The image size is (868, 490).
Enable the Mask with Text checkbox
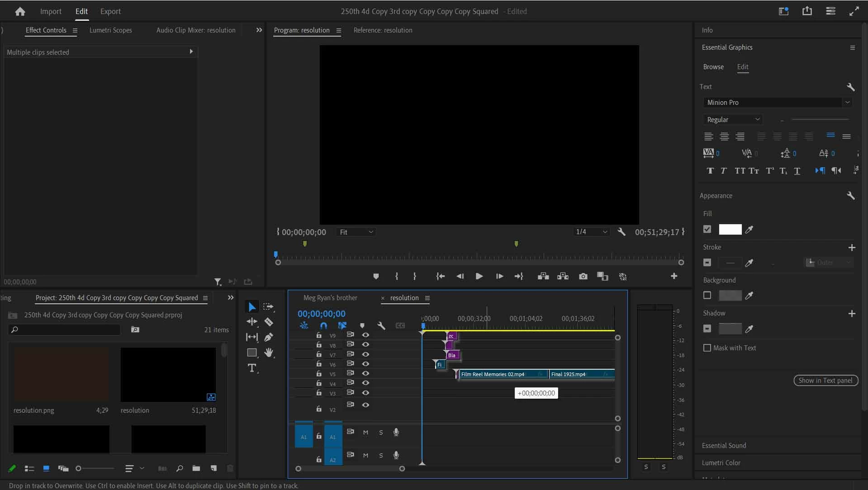707,348
